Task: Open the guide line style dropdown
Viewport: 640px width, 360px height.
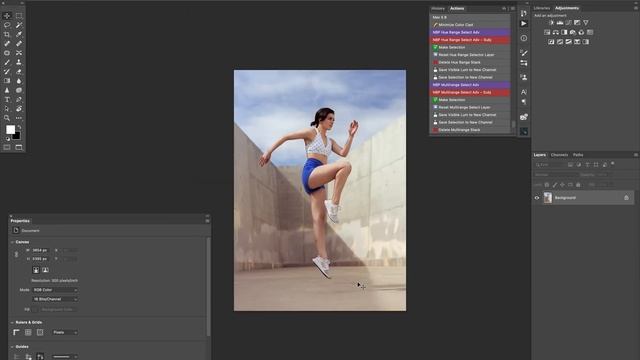Action: click(x=65, y=357)
